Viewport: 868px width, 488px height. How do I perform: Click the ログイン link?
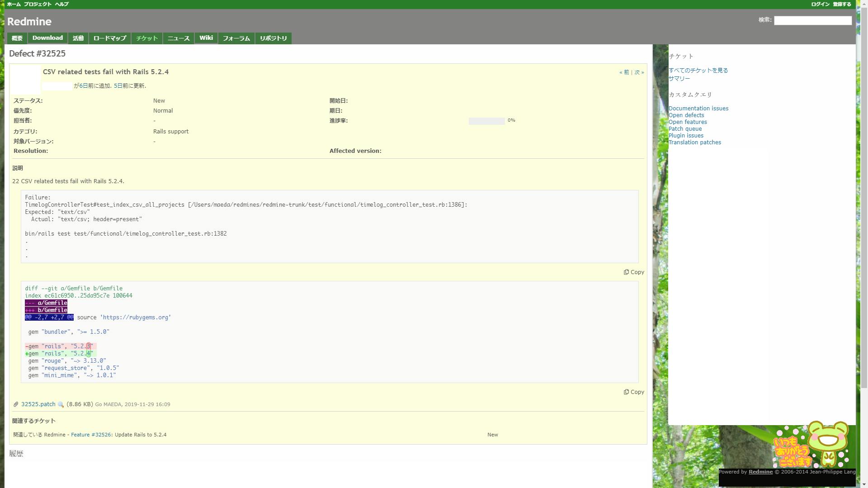820,4
